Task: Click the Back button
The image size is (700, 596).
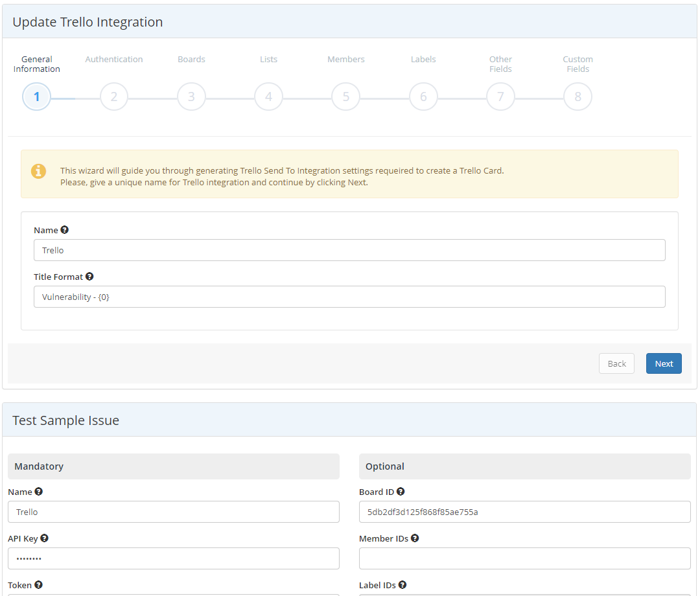Action: [x=616, y=363]
